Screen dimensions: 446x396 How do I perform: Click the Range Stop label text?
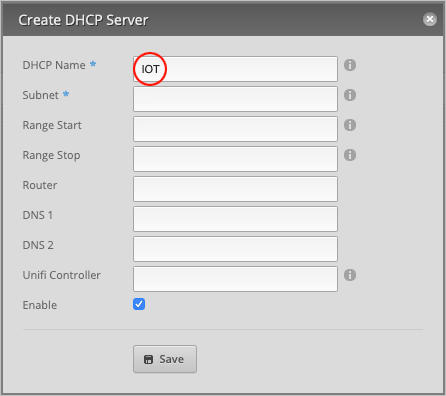pos(51,155)
